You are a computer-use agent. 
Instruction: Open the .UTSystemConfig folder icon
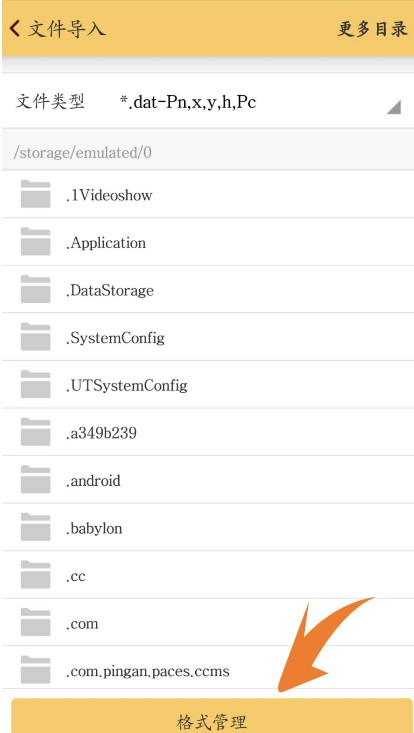[36, 384]
